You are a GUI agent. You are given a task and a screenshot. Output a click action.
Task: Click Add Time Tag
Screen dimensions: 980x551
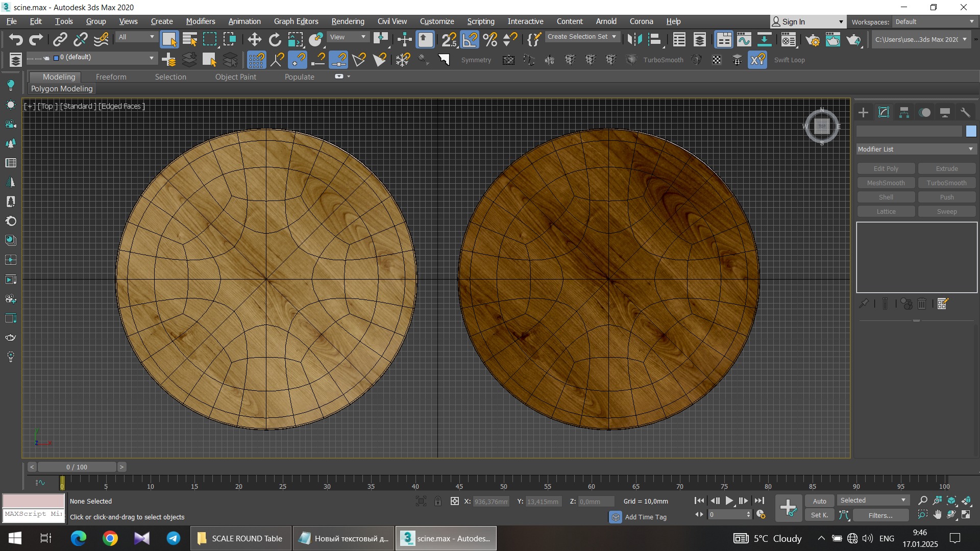point(646,517)
